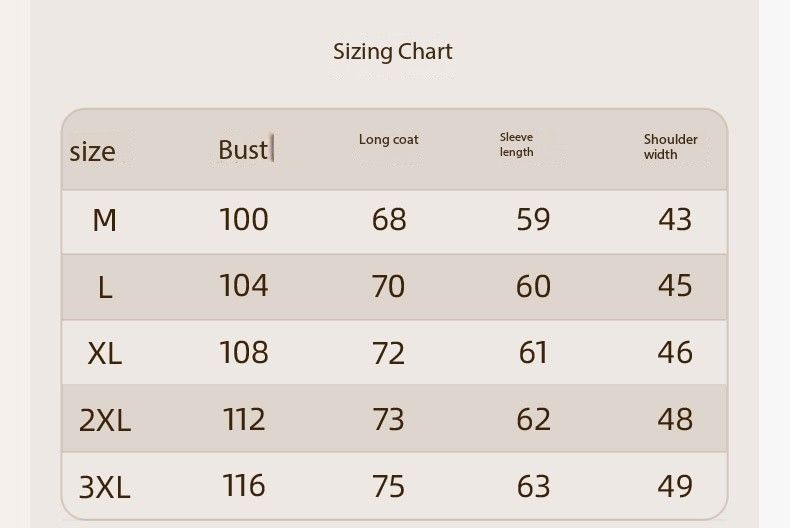
Task: Select the size column header
Action: (92, 152)
